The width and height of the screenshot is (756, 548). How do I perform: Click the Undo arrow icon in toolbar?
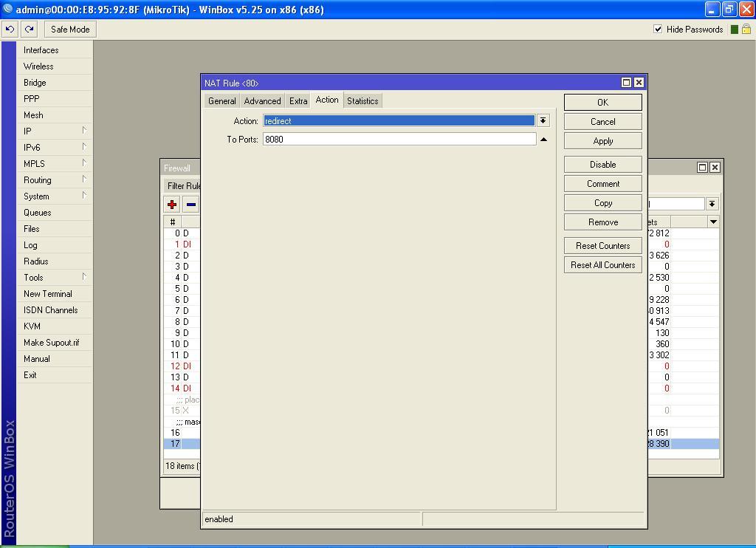10,30
